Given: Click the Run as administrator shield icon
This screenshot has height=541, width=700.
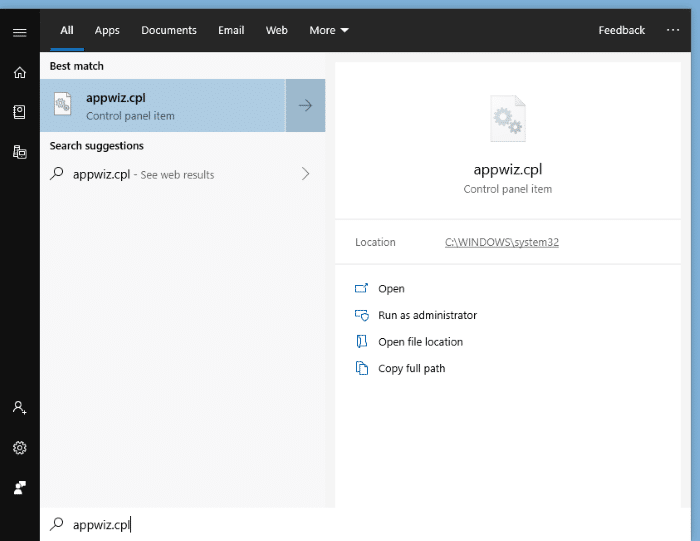Looking at the screenshot, I should tap(362, 315).
